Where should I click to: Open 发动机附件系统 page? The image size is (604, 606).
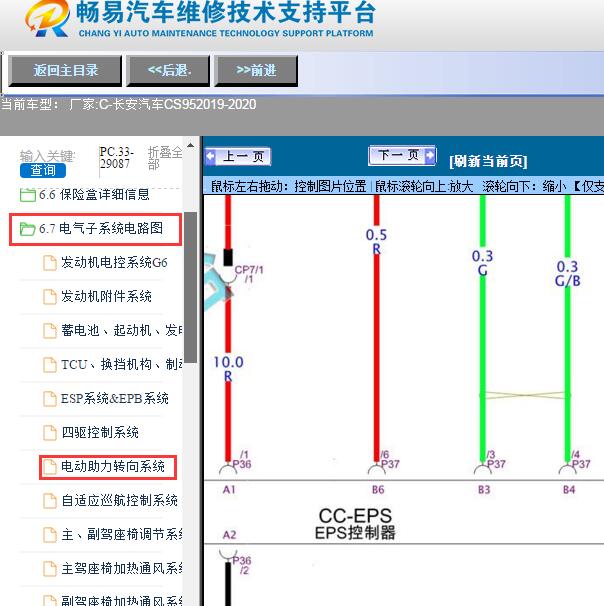point(106,296)
